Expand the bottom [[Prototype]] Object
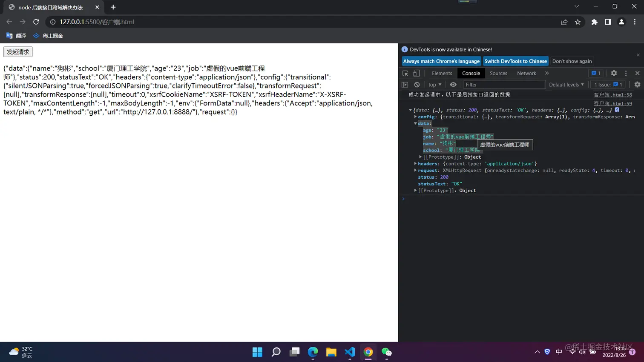Viewport: 644px width, 362px height. click(x=415, y=191)
